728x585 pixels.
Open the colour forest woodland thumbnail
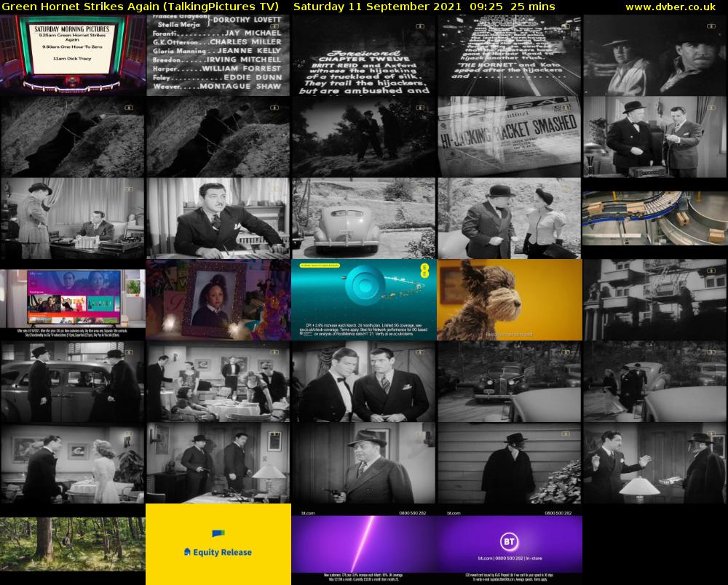pos(73,544)
